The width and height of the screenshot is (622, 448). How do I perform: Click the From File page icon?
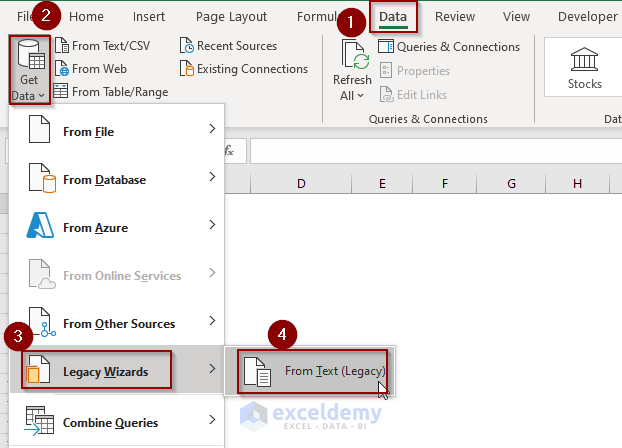point(39,129)
